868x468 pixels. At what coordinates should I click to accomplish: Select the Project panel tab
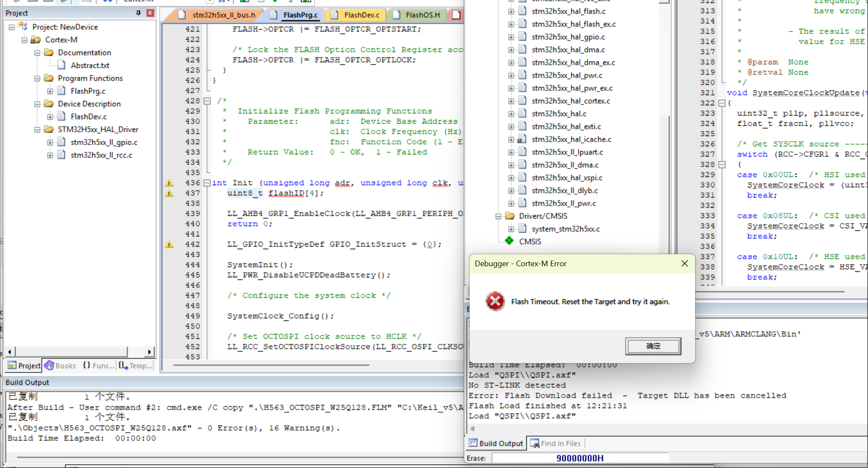24,366
